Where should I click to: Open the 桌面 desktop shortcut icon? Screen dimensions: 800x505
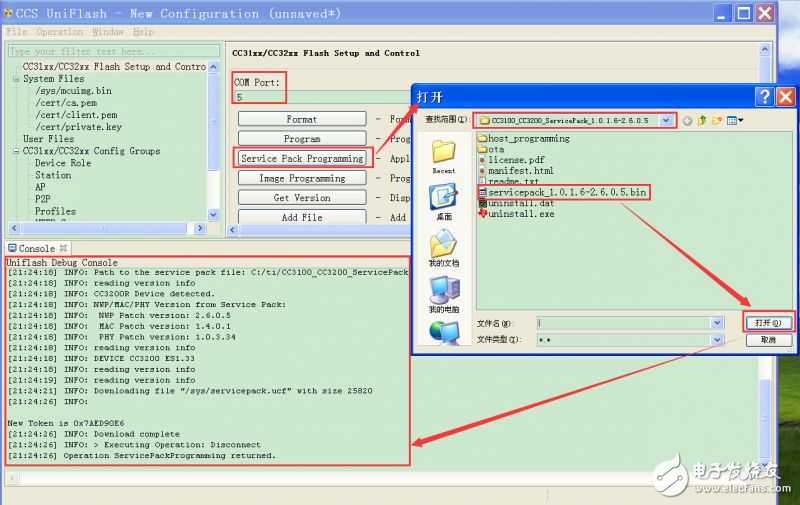coord(443,196)
